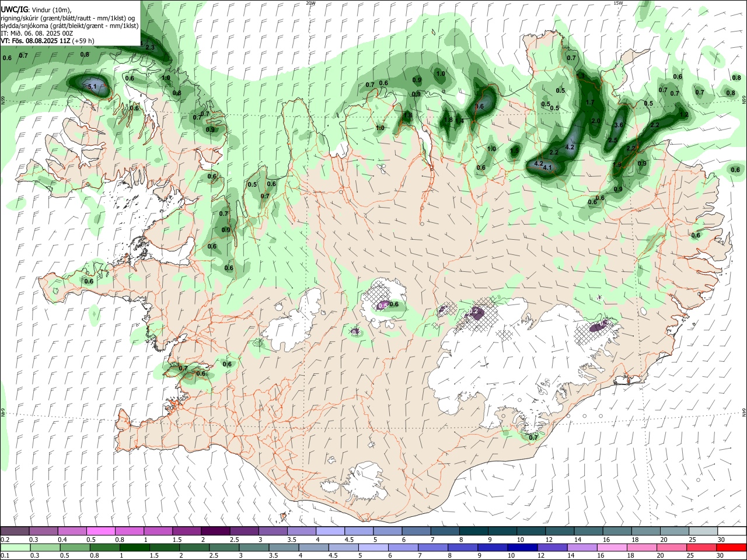
Task: Click the bright pink 0.5 snow scale swatch
Action: [x=100, y=531]
